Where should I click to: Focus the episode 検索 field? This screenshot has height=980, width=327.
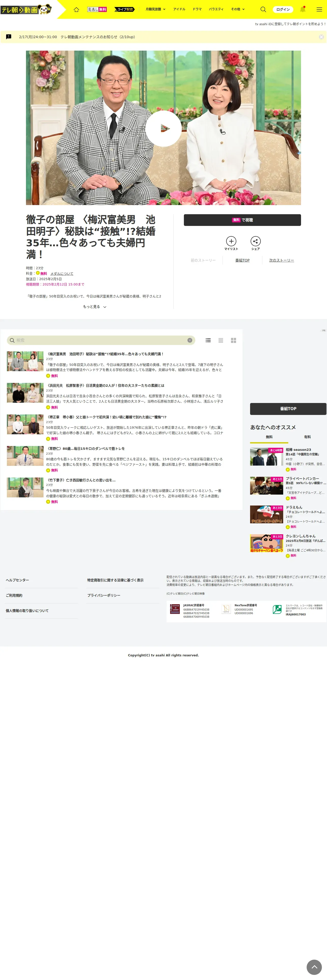coord(101,340)
